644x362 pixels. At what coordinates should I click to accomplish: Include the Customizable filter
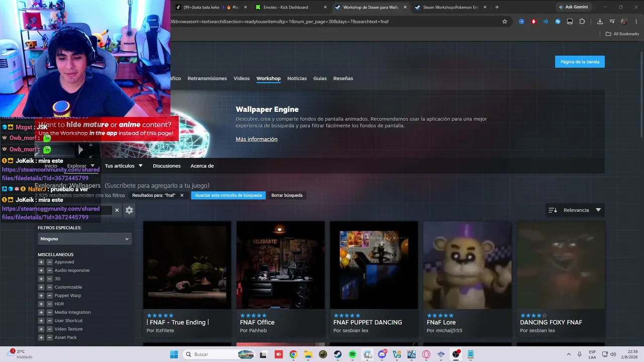pos(41,287)
